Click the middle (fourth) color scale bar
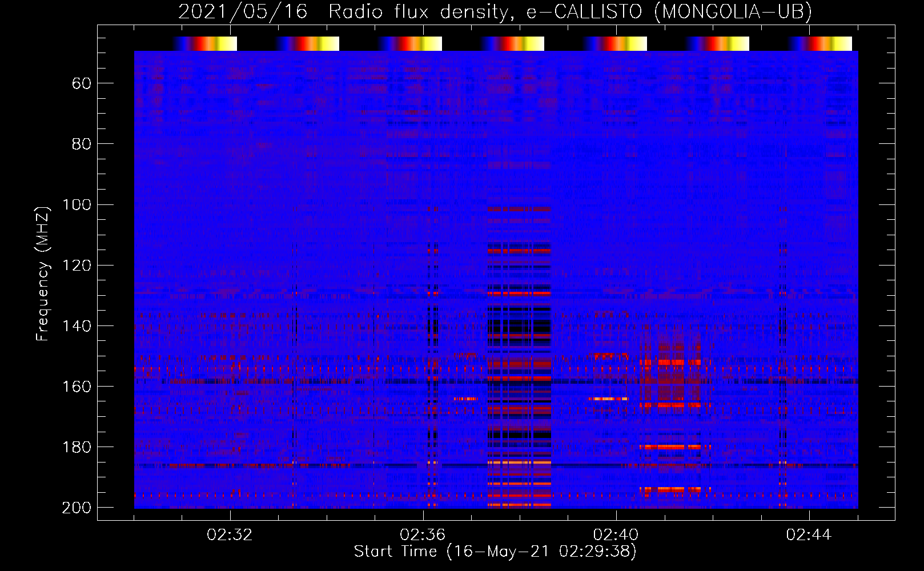This screenshot has width=924, height=571. (x=512, y=44)
